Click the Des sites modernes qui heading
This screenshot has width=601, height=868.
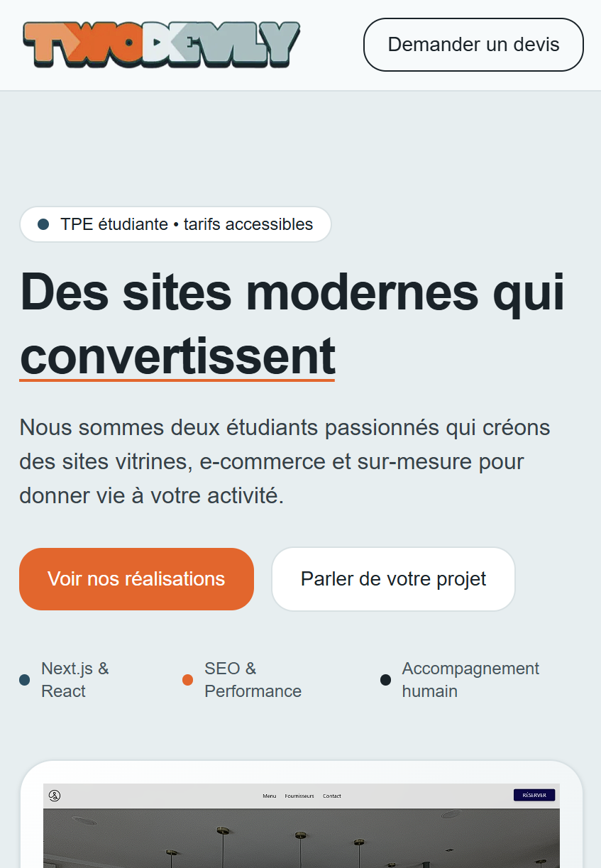pyautogui.click(x=292, y=291)
